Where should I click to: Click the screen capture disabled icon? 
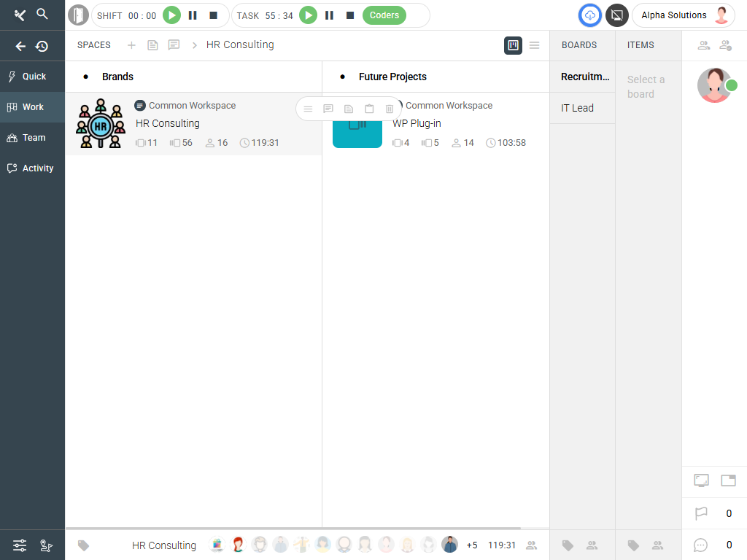click(x=616, y=15)
